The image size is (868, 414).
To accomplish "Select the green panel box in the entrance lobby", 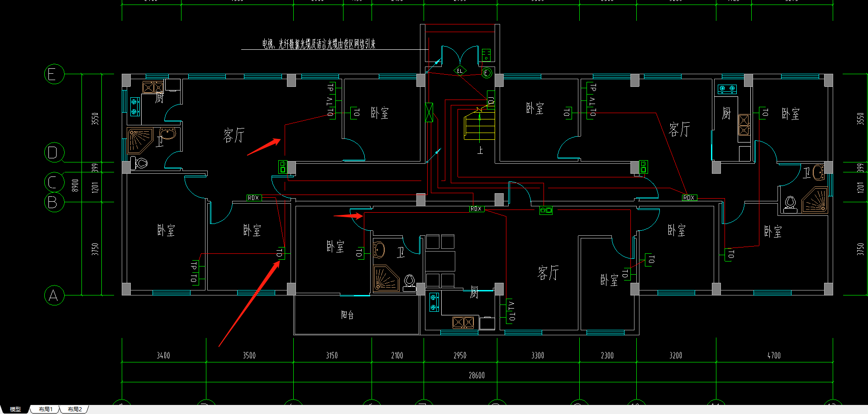I will 486,55.
